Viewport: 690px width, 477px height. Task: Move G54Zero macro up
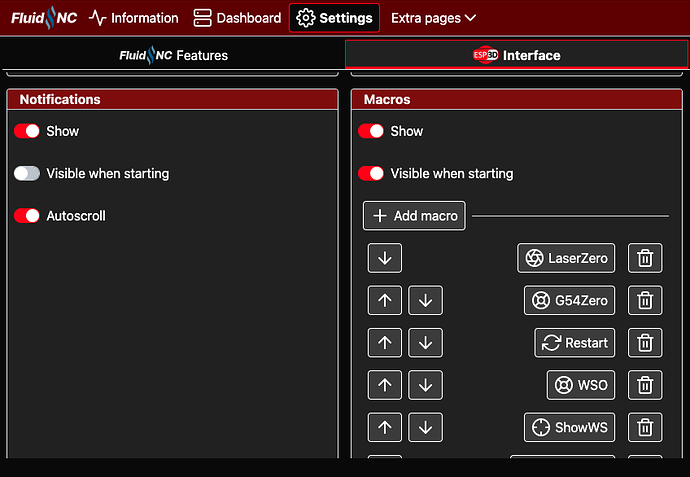coord(385,301)
